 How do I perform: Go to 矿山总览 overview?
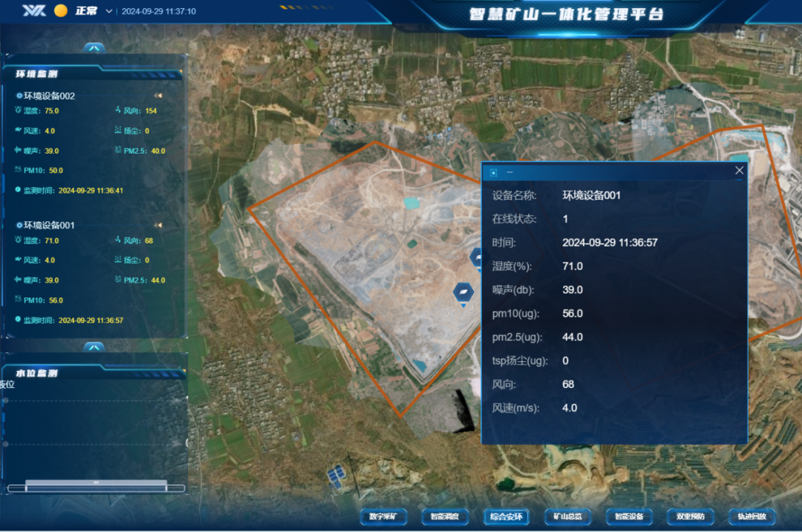click(568, 516)
